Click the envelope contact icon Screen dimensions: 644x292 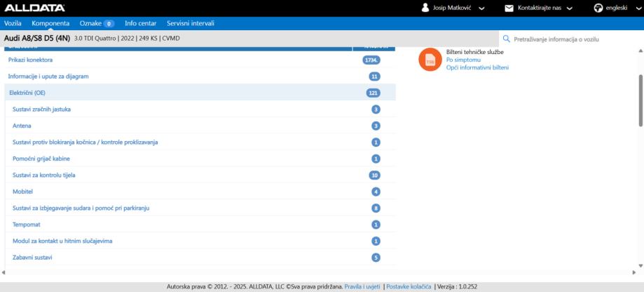pyautogui.click(x=509, y=8)
